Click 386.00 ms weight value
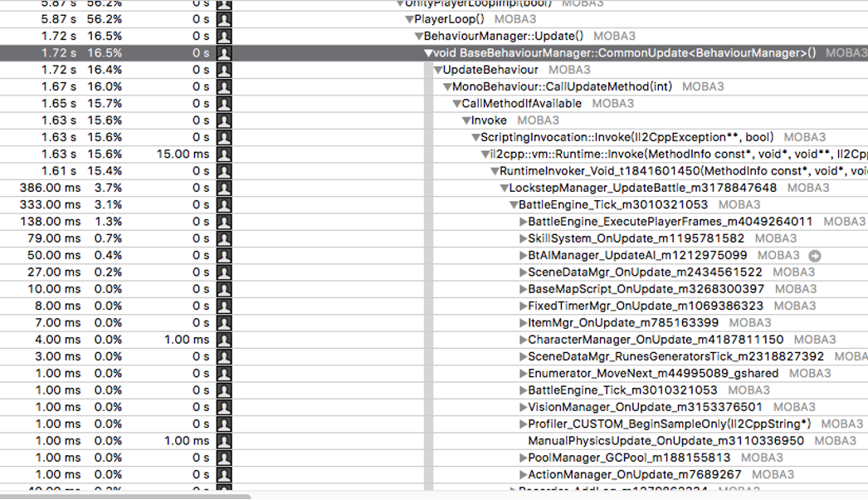Viewport: 868px width, 500px height. point(51,188)
